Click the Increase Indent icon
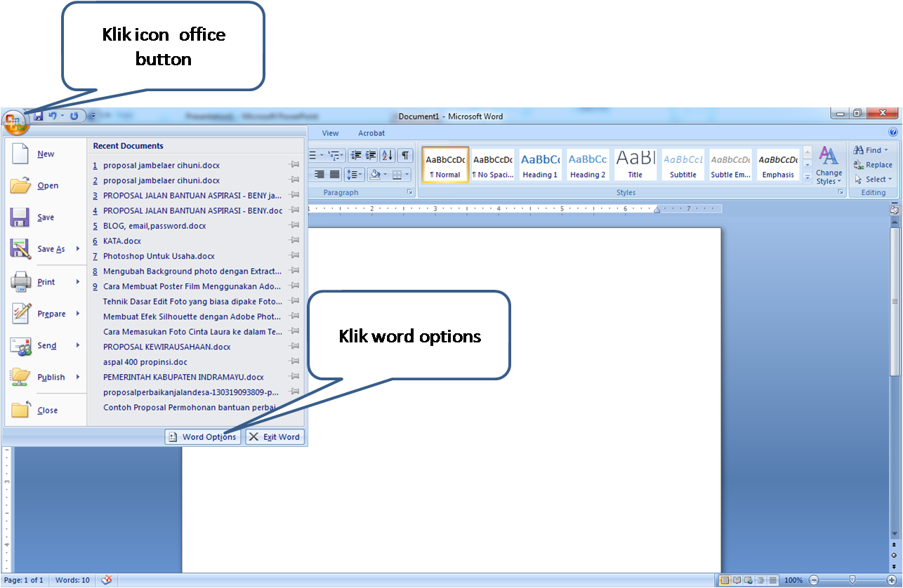903x588 pixels. pos(371,155)
